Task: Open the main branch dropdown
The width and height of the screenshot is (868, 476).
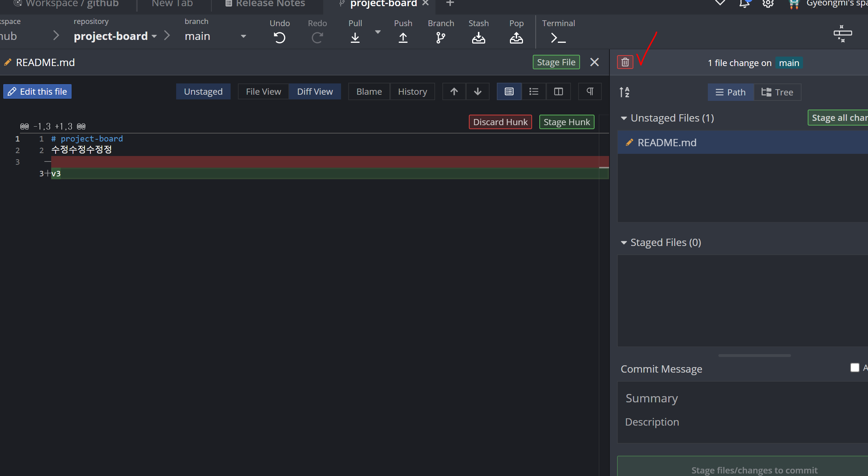Action: [243, 36]
